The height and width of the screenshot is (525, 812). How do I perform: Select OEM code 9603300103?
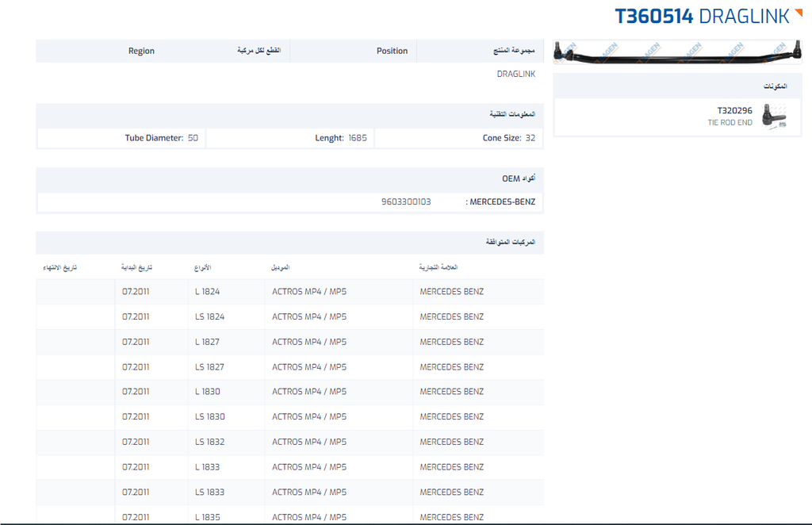coord(406,201)
